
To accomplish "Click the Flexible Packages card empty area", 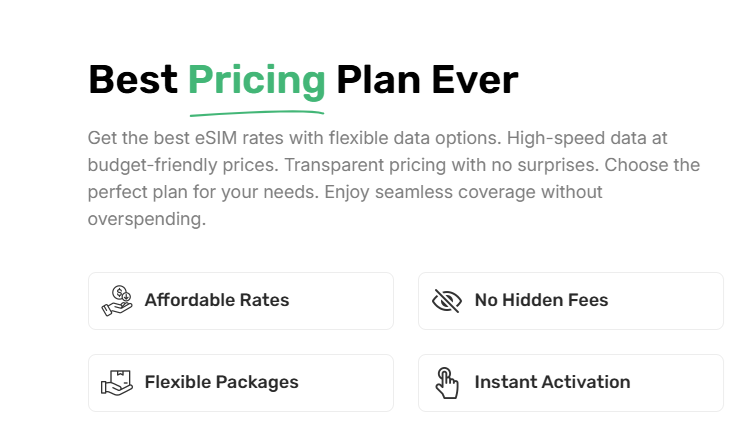I will 346,383.
